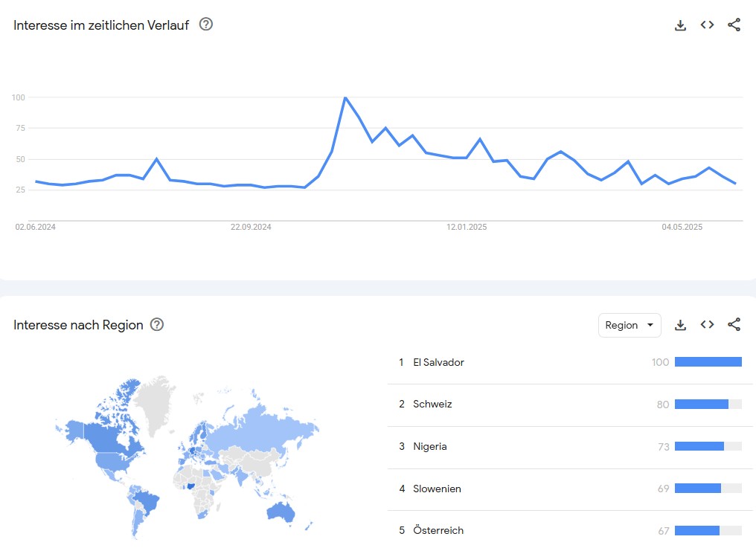Viewport: 756px width, 551px height.
Task: Open help for Interesse nach Region
Action: 157,325
